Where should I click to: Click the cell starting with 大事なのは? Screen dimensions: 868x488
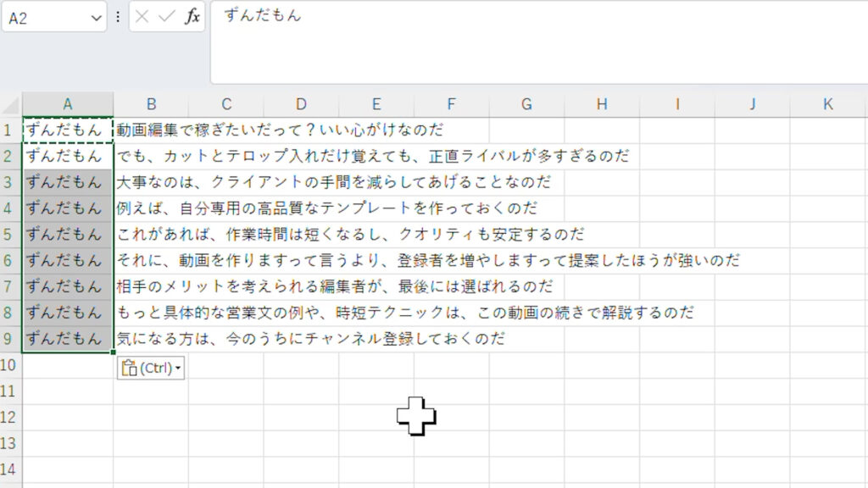(x=151, y=182)
